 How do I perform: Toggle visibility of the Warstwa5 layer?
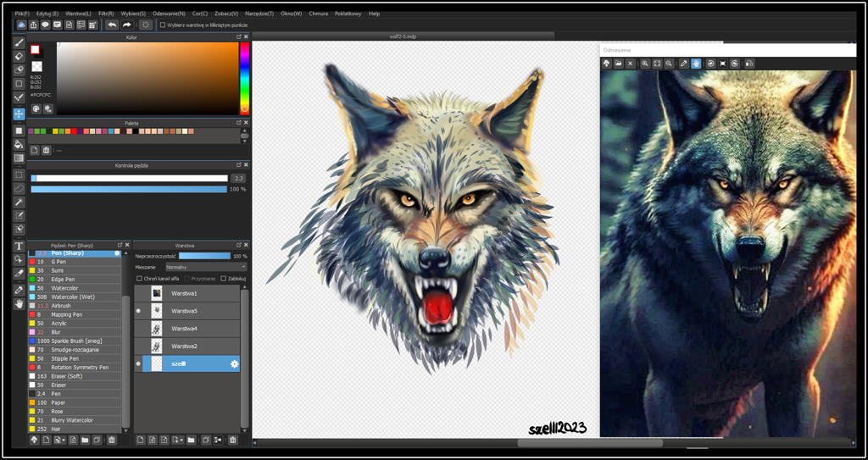pos(138,311)
